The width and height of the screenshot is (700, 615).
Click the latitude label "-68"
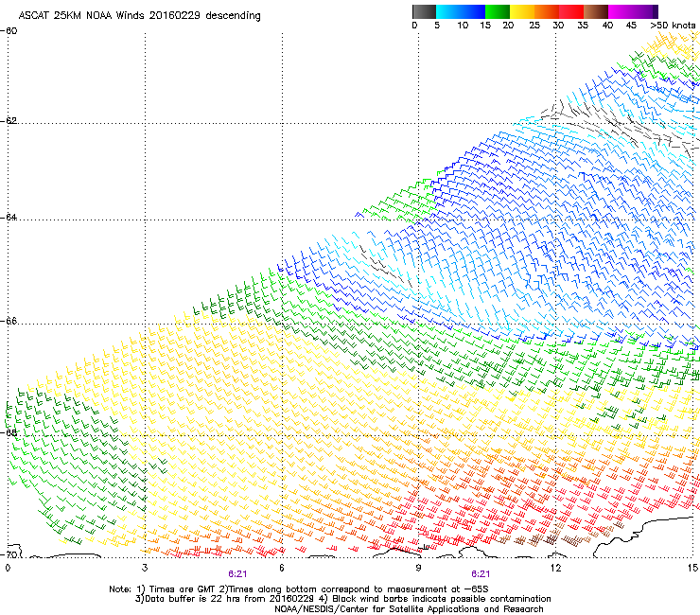10,432
